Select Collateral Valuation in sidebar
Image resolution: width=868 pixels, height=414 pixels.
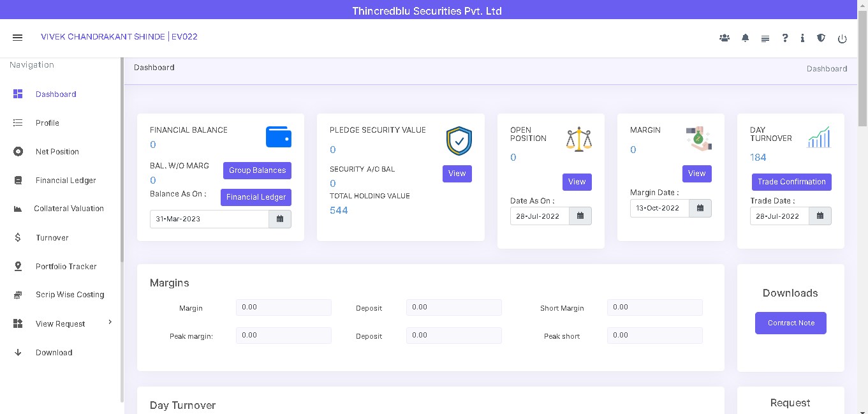(68, 209)
